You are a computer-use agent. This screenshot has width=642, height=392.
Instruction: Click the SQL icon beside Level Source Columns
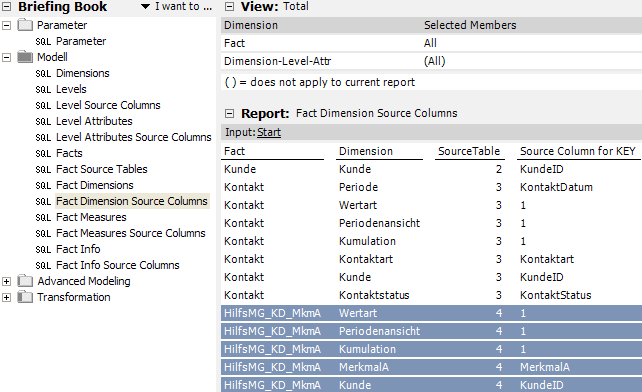tap(43, 106)
